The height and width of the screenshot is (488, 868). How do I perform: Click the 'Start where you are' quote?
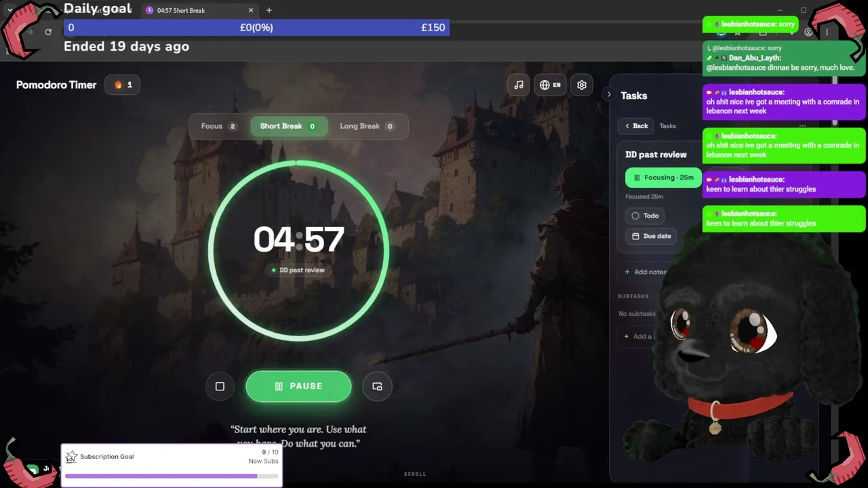(x=298, y=436)
